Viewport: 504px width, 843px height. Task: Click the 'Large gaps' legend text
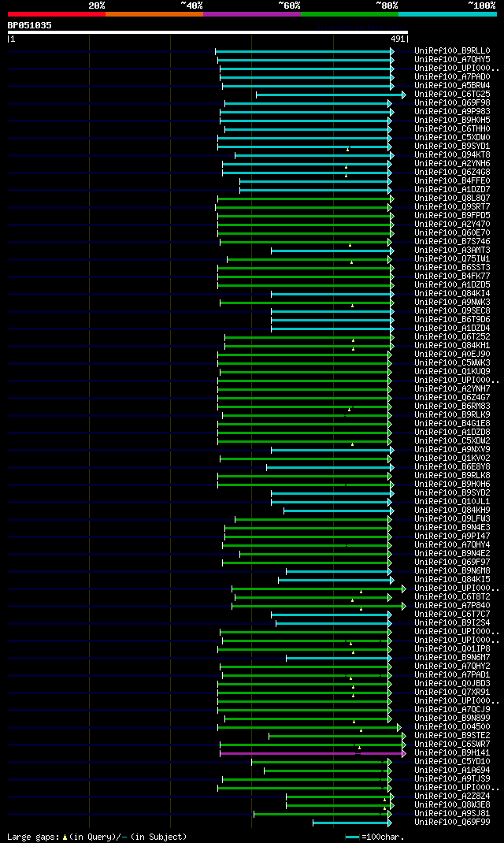point(33,837)
